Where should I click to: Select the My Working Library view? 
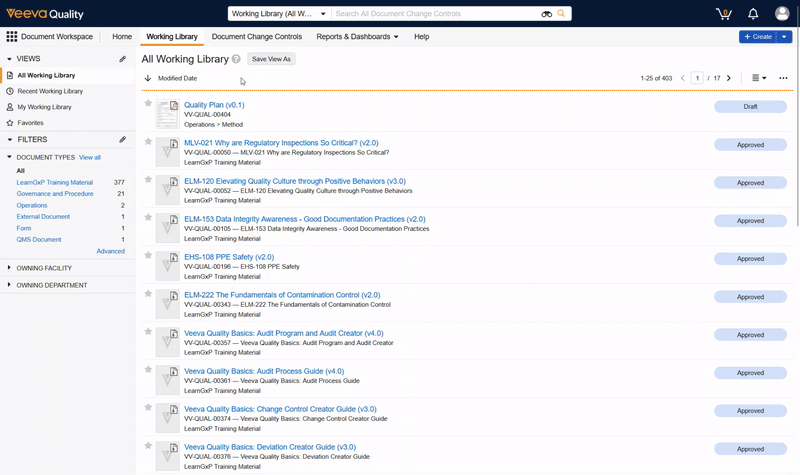44,107
